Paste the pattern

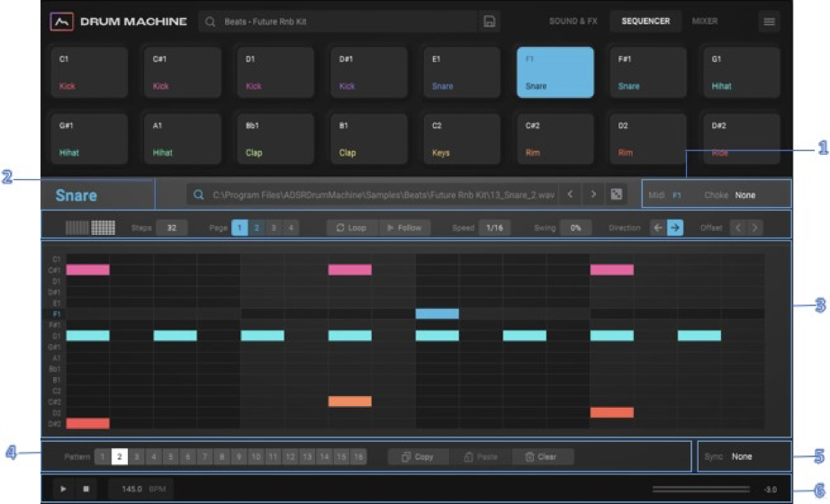click(x=481, y=456)
